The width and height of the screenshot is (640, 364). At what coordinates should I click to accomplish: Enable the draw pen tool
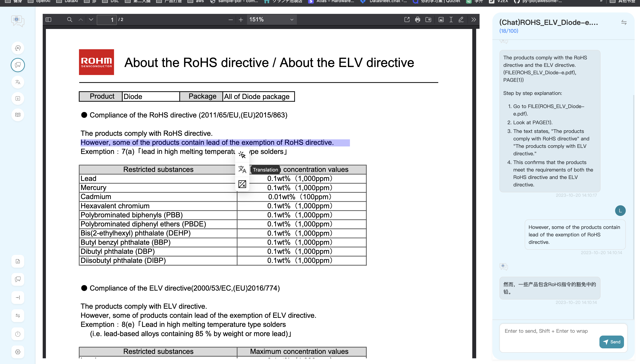[461, 20]
